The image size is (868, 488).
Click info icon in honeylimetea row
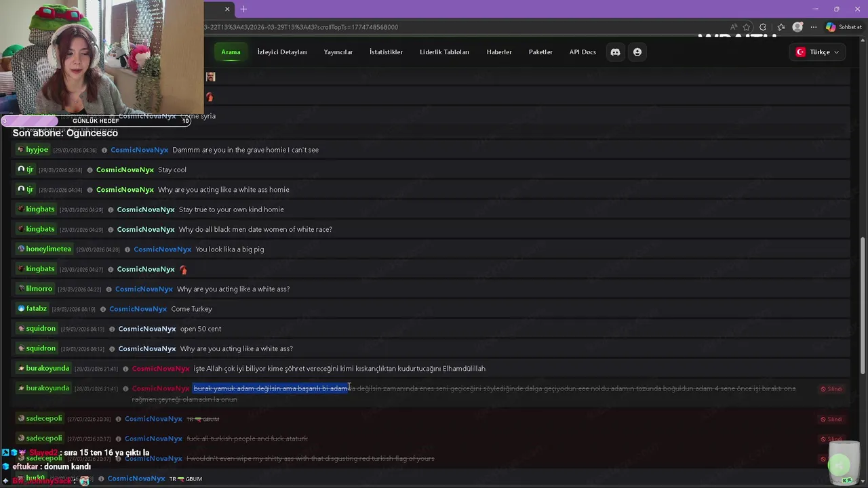pyautogui.click(x=127, y=249)
